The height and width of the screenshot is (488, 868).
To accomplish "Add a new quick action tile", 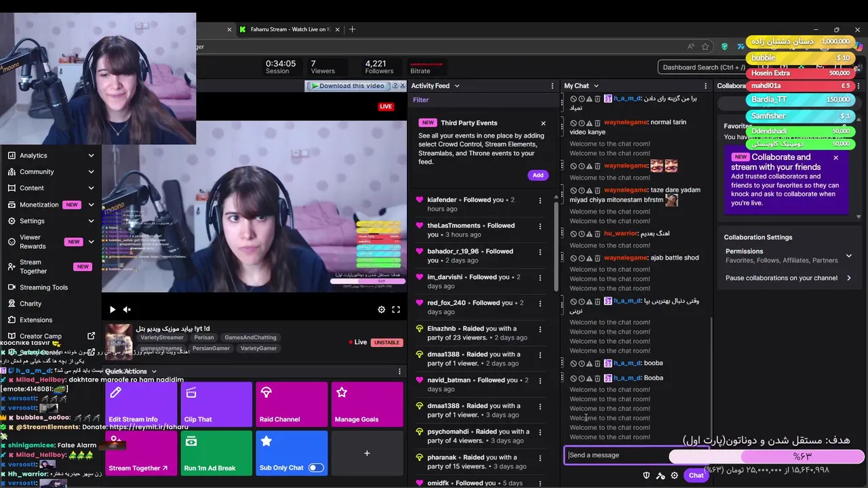I will pyautogui.click(x=367, y=453).
